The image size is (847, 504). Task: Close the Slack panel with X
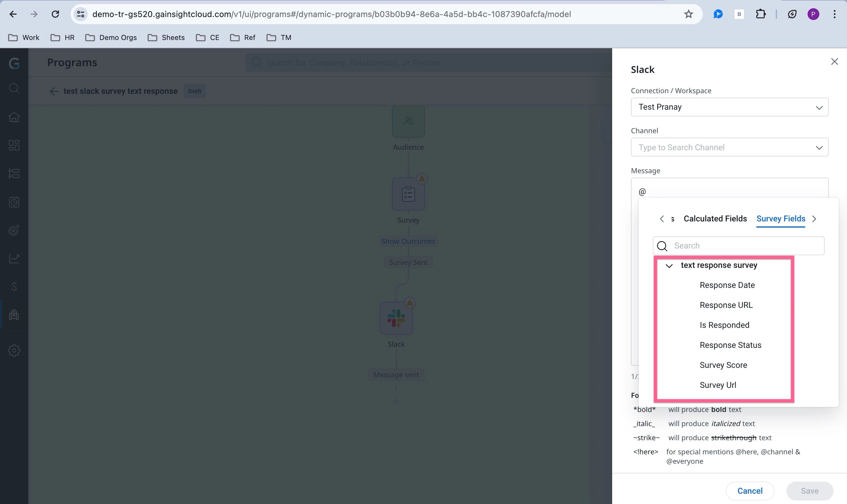click(834, 61)
